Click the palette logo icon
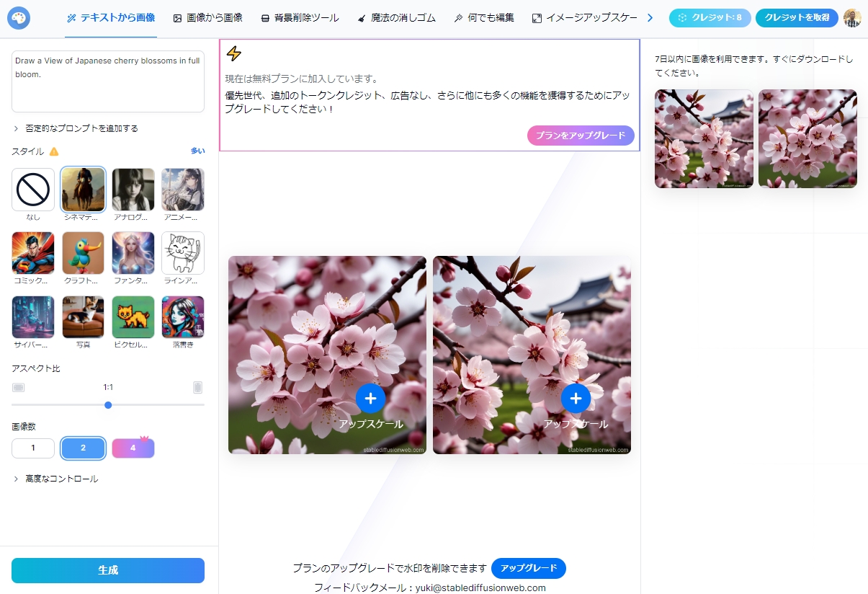The width and height of the screenshot is (868, 594). (19, 18)
